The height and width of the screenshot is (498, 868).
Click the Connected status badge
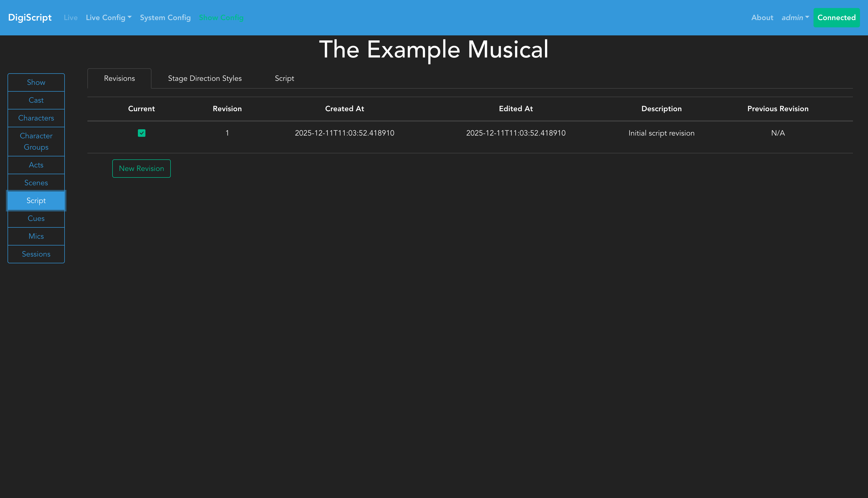pyautogui.click(x=836, y=17)
